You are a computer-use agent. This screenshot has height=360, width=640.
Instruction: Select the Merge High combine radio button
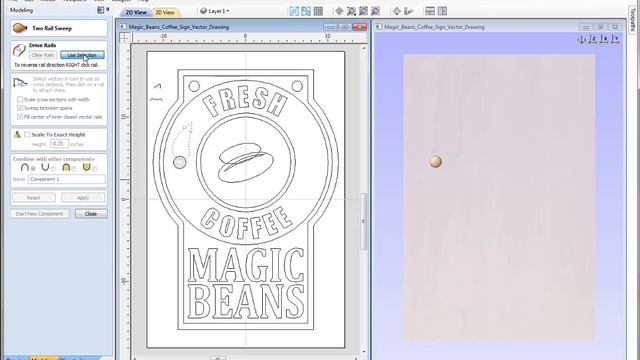point(74,168)
